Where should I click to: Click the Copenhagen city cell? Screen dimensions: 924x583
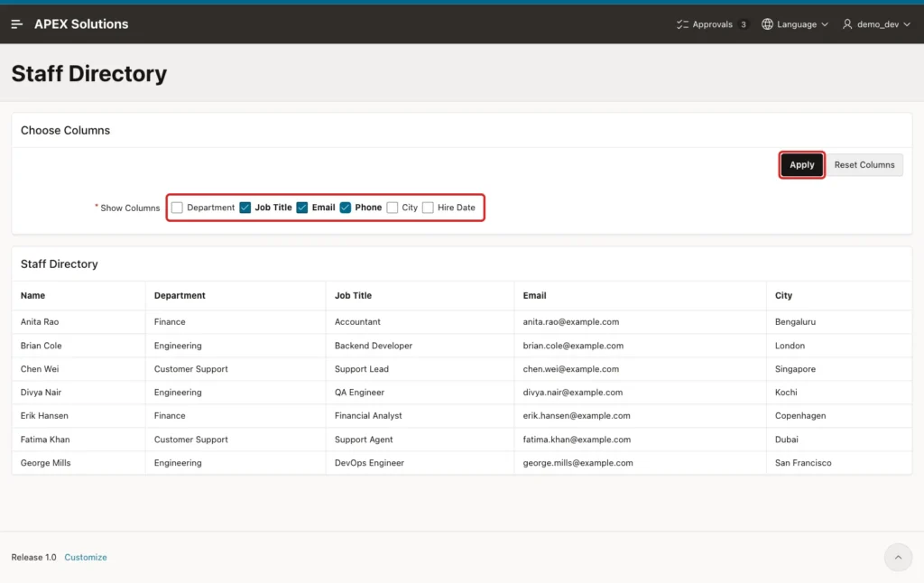[839, 415]
